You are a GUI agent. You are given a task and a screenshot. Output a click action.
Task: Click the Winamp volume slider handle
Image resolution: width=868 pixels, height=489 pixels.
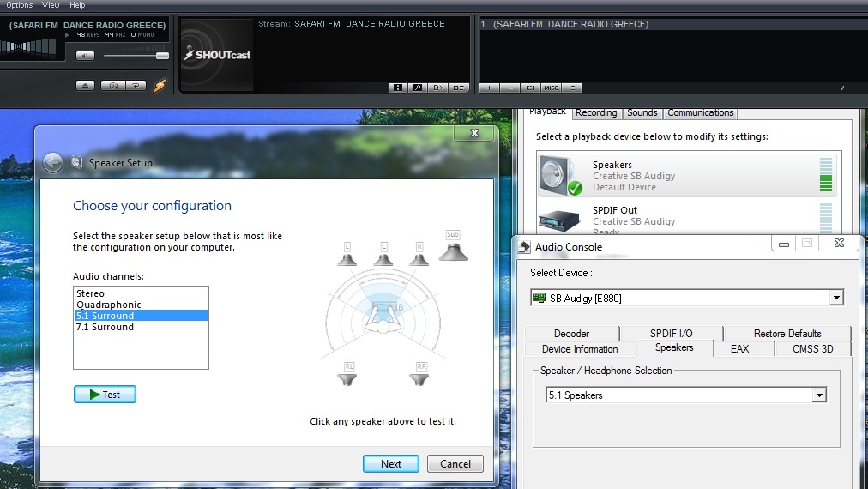click(x=162, y=56)
